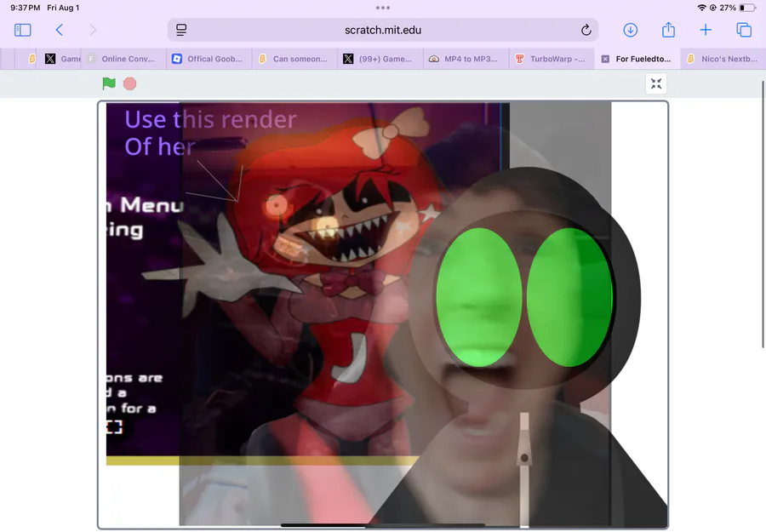
Task: Click the right green eye on the stage
Action: point(569,297)
